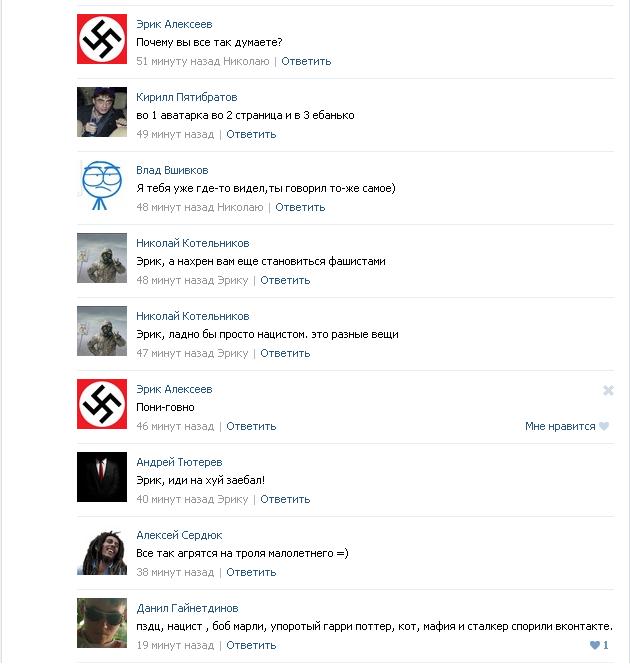Reply to Алексей Сердюк's comment
The width and height of the screenshot is (630, 668).
pyautogui.click(x=251, y=572)
